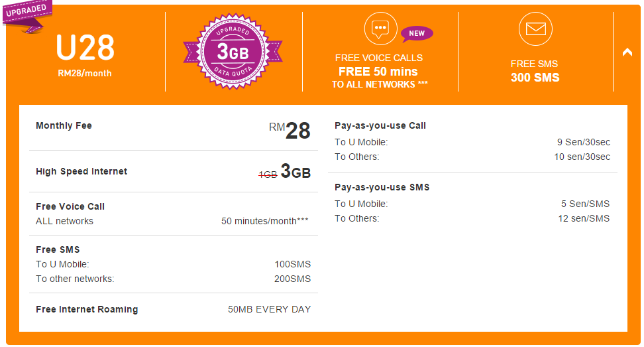
Task: Click the envelope Free SMS icon
Action: click(535, 29)
